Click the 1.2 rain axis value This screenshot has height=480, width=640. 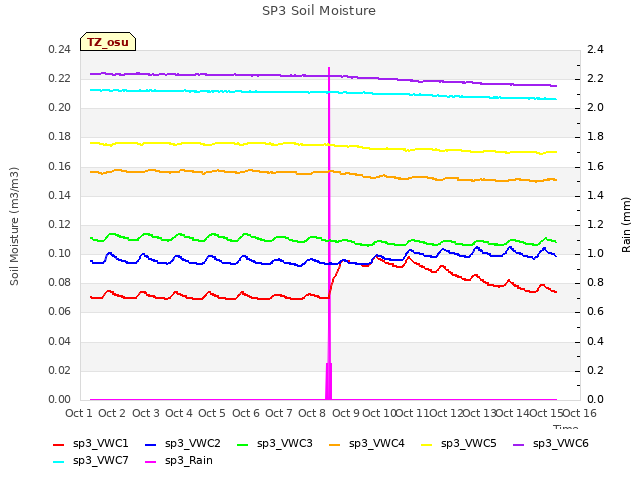pyautogui.click(x=595, y=224)
